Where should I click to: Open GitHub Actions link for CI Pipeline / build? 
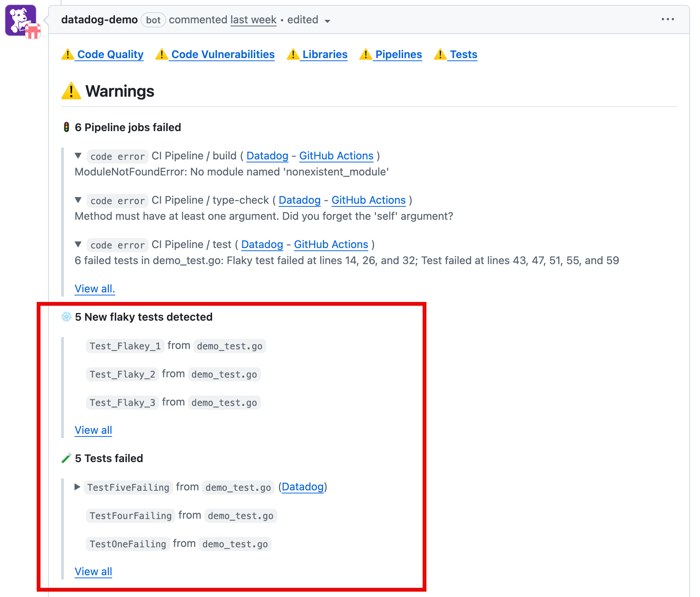pos(336,156)
